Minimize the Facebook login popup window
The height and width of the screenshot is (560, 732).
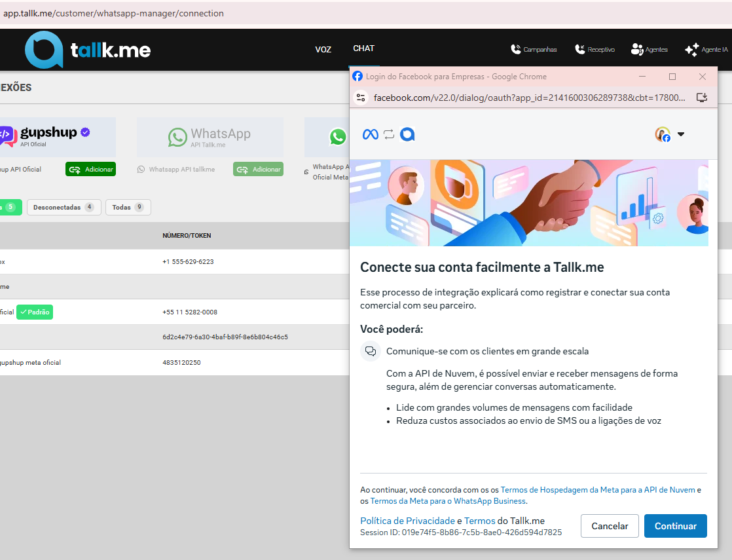(642, 76)
